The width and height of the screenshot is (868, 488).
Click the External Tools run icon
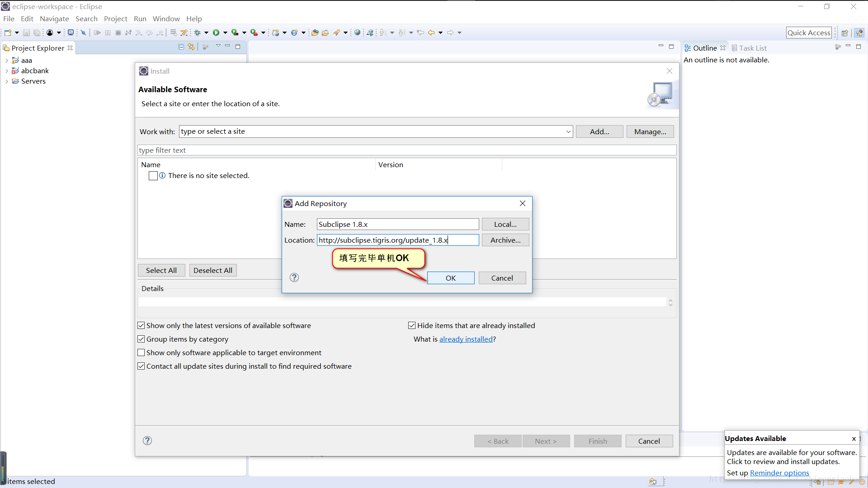[254, 33]
